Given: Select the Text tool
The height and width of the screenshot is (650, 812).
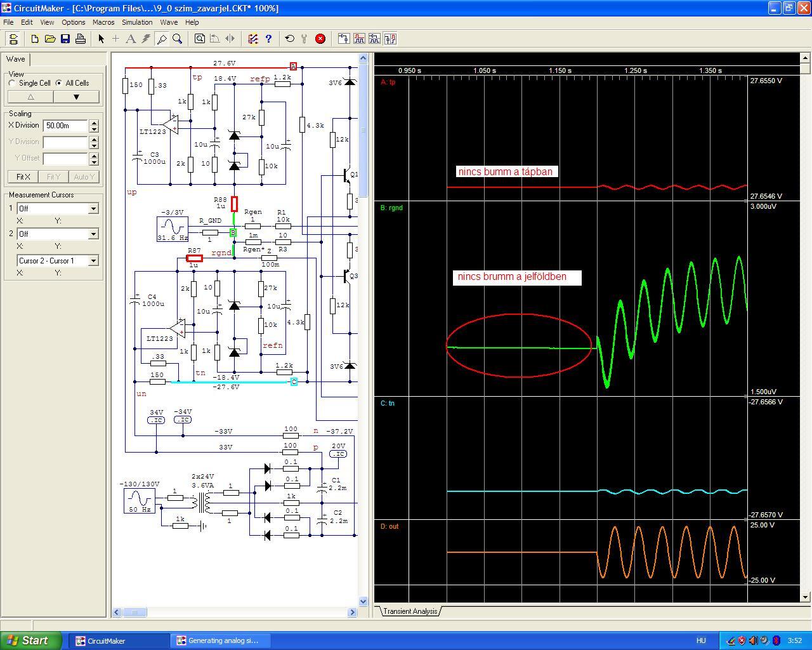Looking at the screenshot, I should pyautogui.click(x=131, y=39).
